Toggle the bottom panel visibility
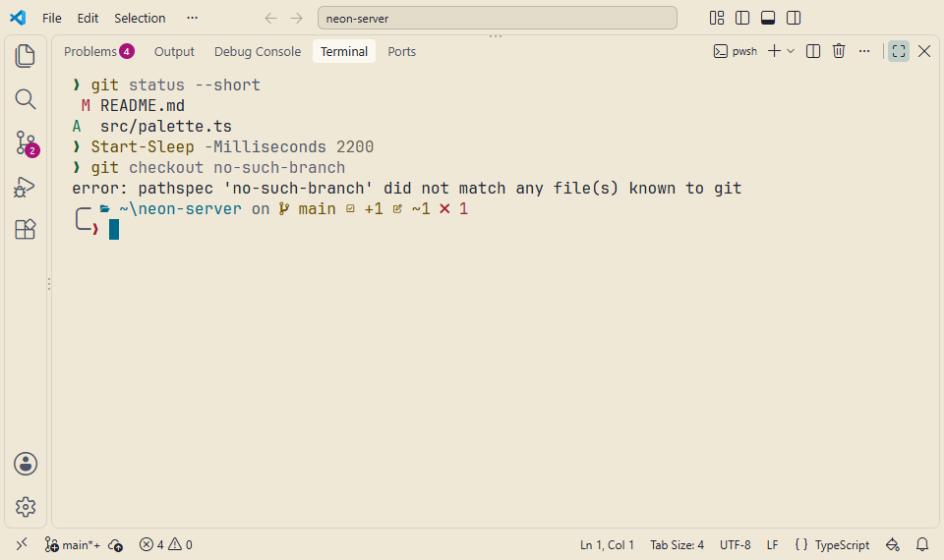This screenshot has width=944, height=560. click(768, 18)
